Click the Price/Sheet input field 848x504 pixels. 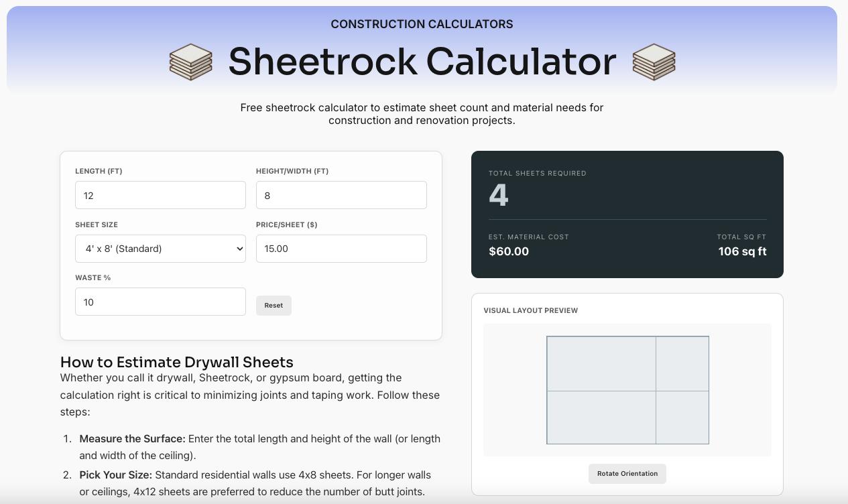341,248
